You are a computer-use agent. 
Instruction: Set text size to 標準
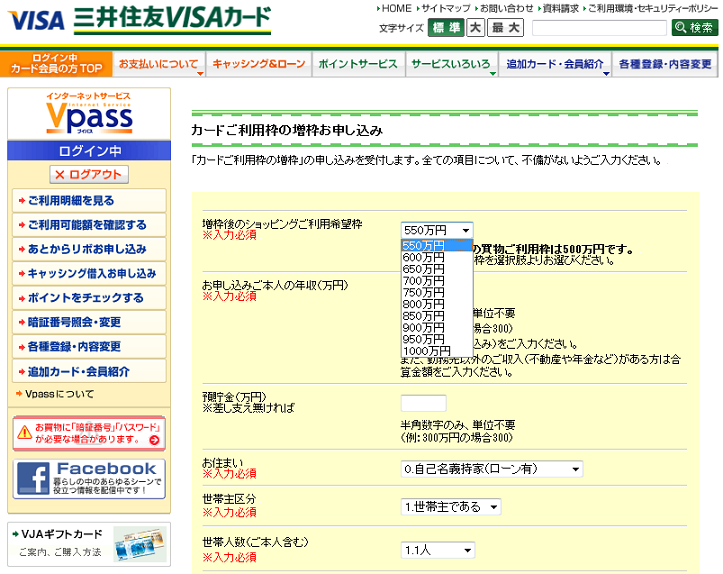coord(446,28)
